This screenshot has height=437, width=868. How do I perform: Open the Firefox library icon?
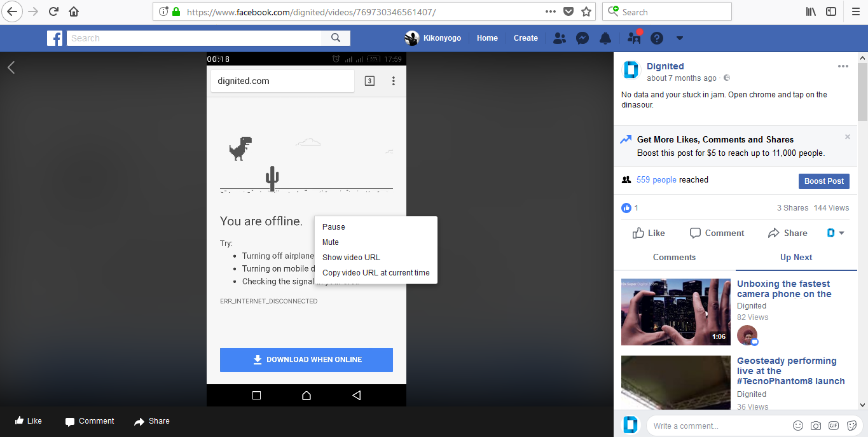point(811,11)
